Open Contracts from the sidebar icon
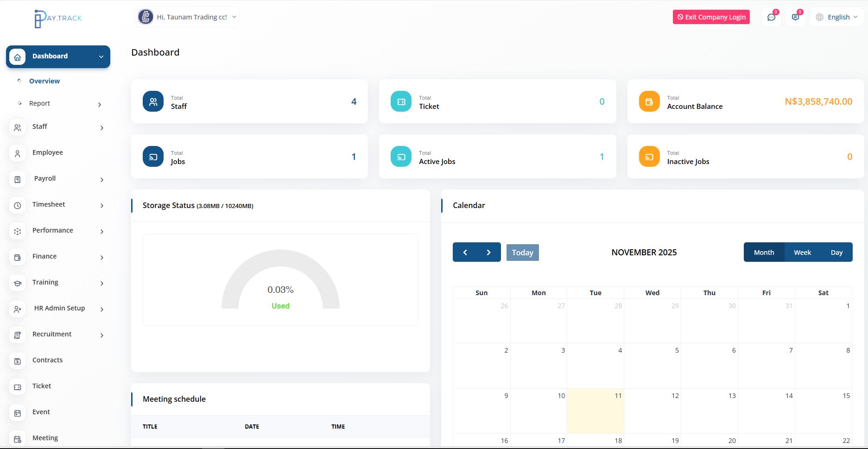 coord(18,360)
